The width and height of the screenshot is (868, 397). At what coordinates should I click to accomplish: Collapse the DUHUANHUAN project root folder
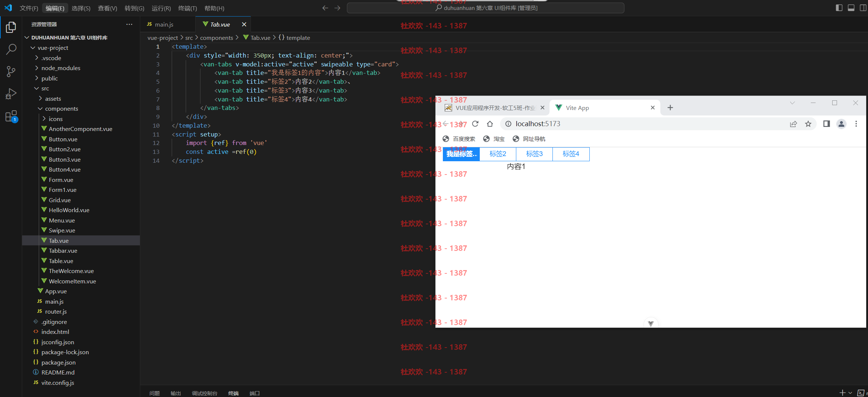27,38
